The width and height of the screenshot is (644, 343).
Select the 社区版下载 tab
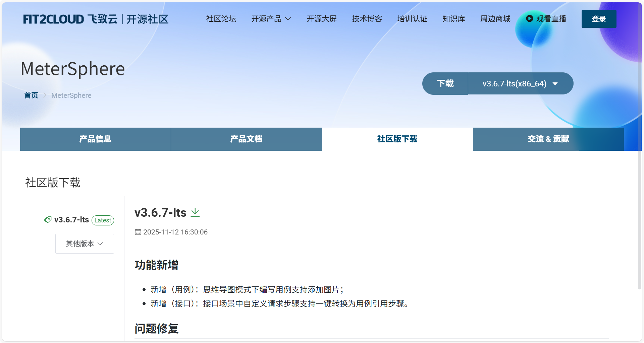tap(397, 139)
